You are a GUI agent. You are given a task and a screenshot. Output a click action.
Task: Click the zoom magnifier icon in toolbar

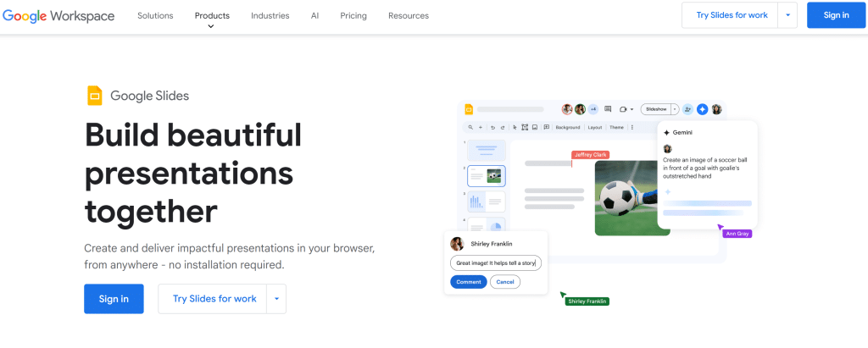click(x=470, y=127)
